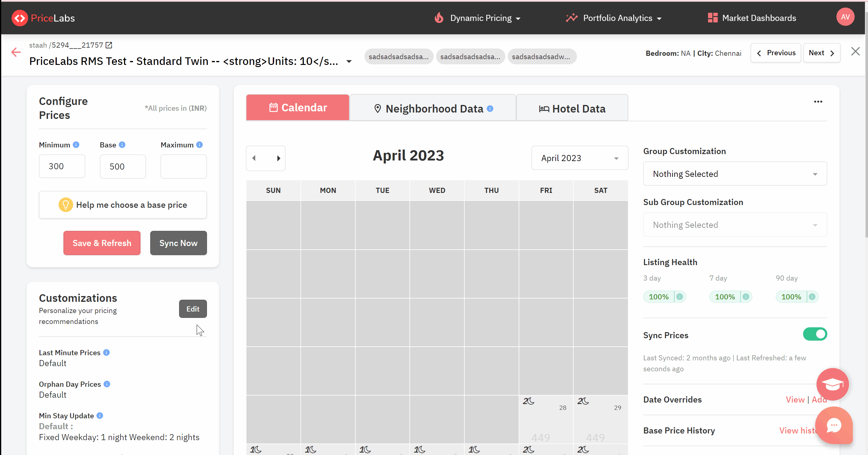868x455 pixels.
Task: Click the 3 day health info icon
Action: tap(680, 297)
